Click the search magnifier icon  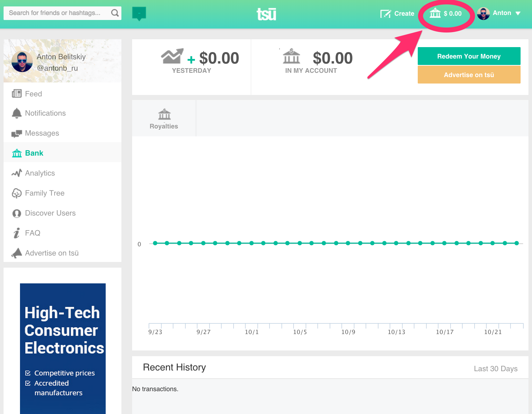click(115, 13)
